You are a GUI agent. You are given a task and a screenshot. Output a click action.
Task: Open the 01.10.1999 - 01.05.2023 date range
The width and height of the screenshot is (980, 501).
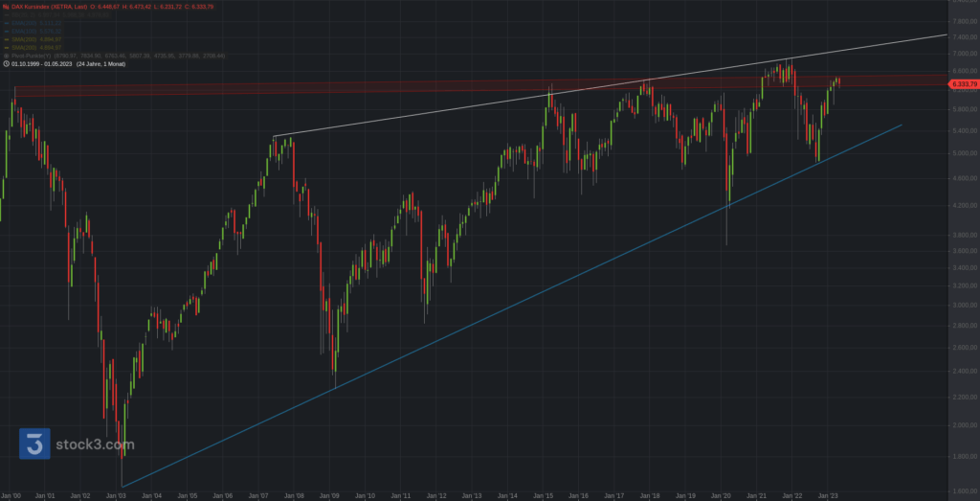click(42, 64)
